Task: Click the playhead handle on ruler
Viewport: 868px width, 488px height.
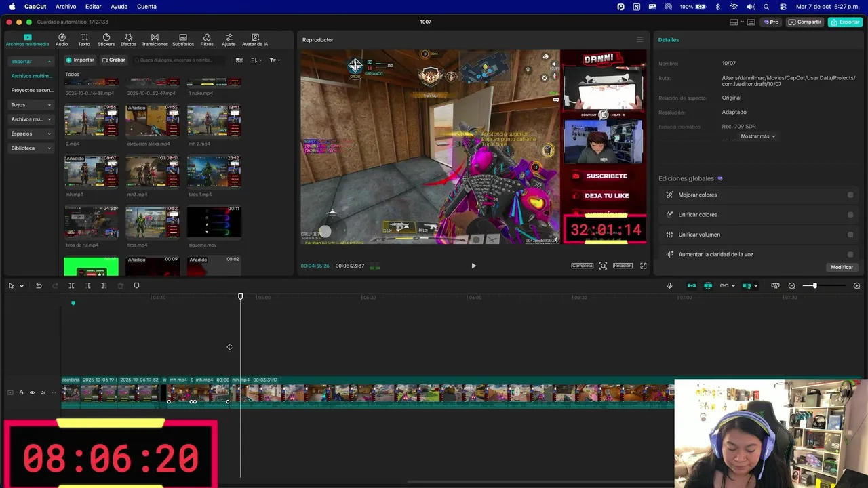Action: (240, 296)
